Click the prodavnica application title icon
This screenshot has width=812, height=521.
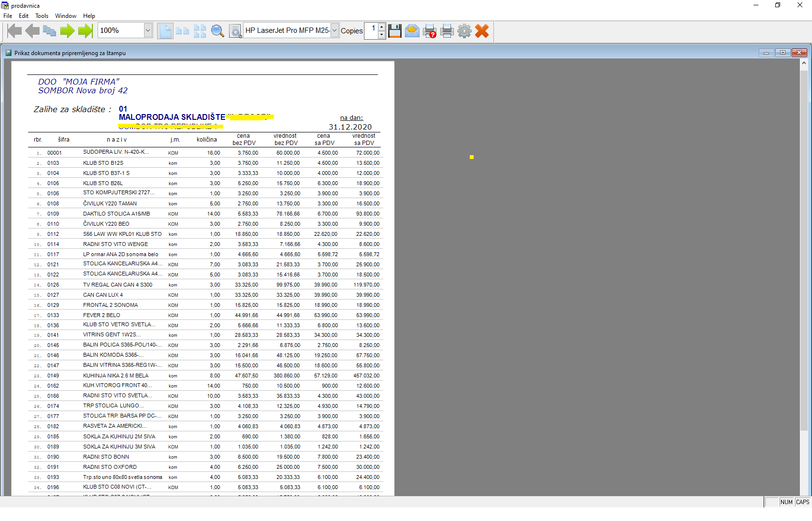(5, 5)
